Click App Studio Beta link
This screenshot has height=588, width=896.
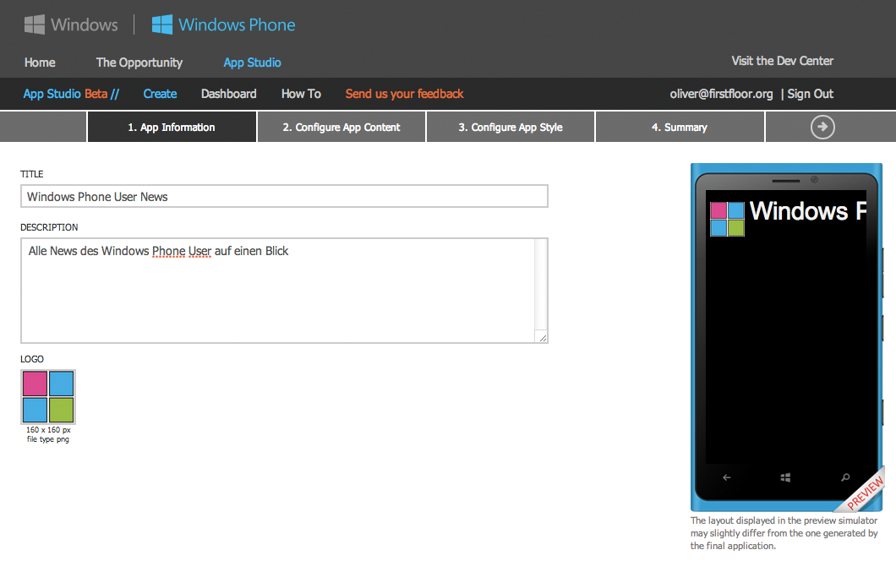point(71,94)
